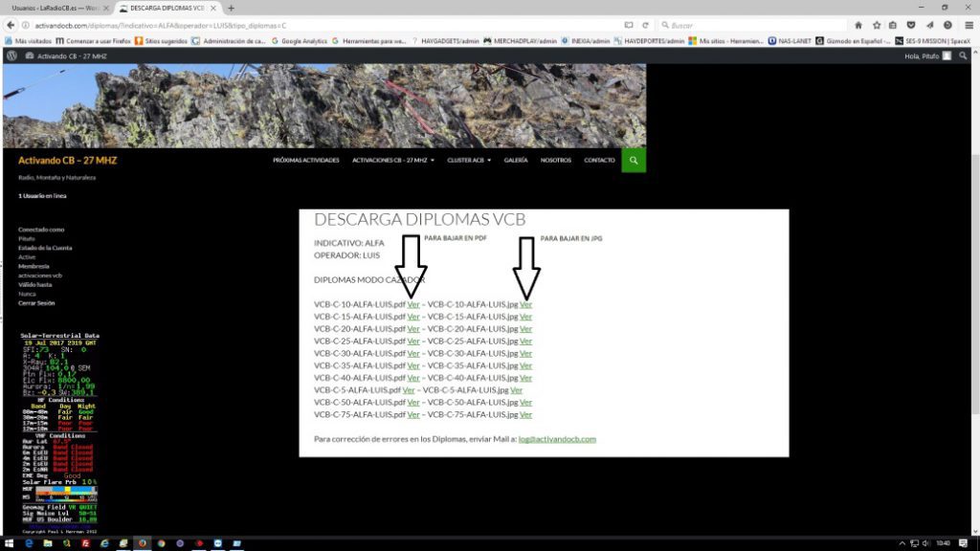Open Ver link for VCB-C-15-ALFA-LUIS.pdf
980x551 pixels.
pyautogui.click(x=413, y=317)
